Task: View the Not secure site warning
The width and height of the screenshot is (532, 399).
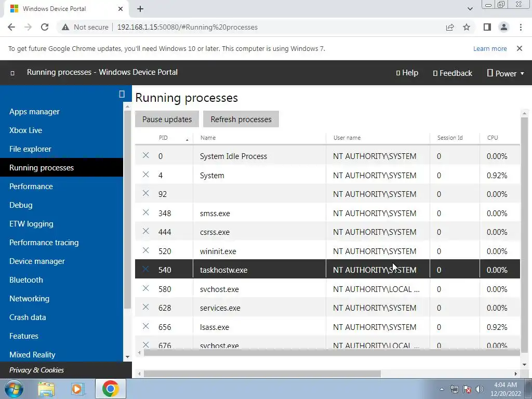Action: point(86,27)
